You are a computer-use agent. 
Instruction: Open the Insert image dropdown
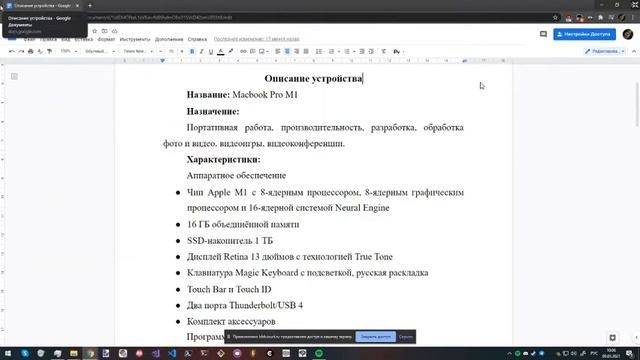264,51
